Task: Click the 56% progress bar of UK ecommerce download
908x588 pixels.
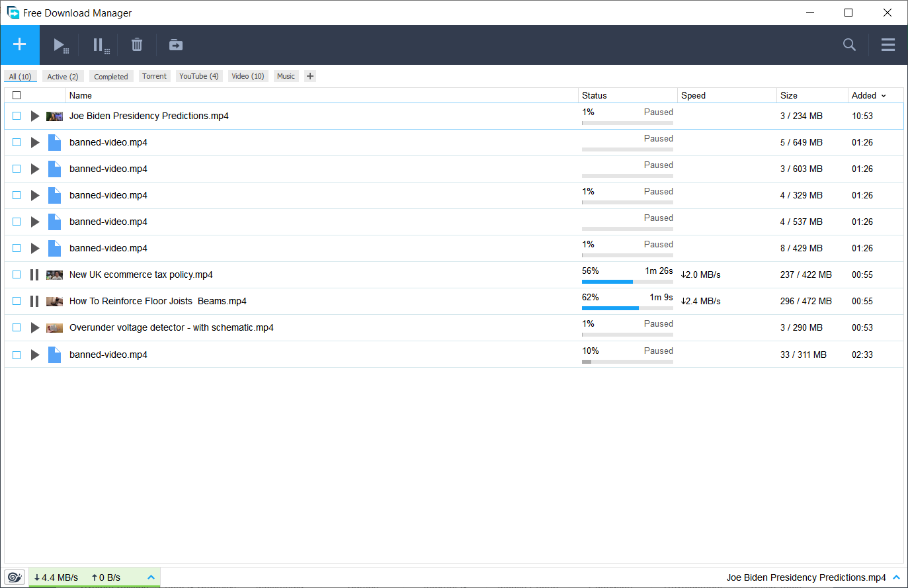Action: click(x=628, y=282)
